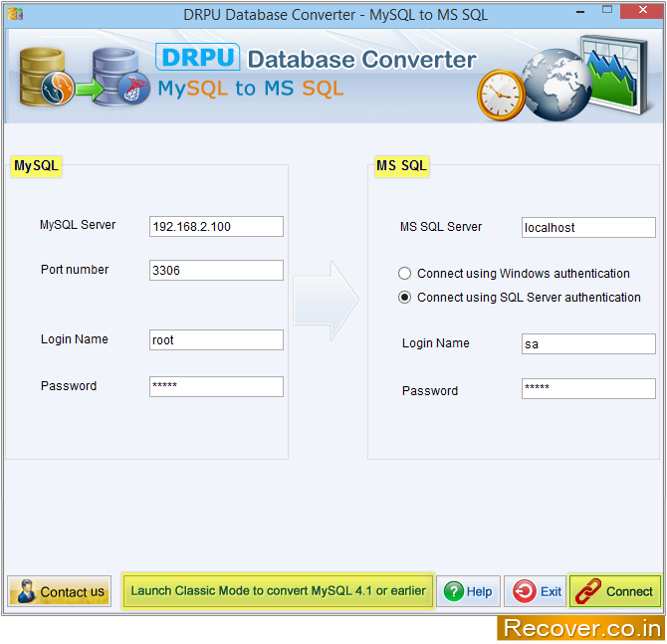Click the chart graph icon in the banner

(x=615, y=74)
